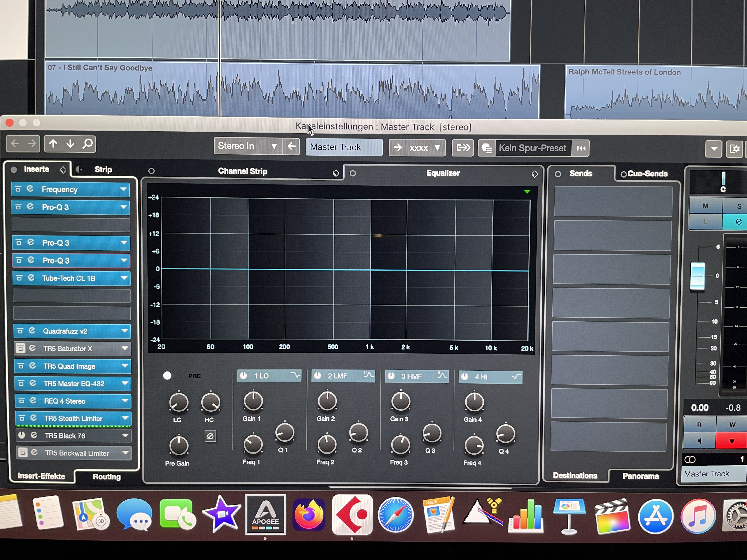The width and height of the screenshot is (747, 560).
Task: Enable the TR5 Black 76 insert
Action: pyautogui.click(x=22, y=435)
